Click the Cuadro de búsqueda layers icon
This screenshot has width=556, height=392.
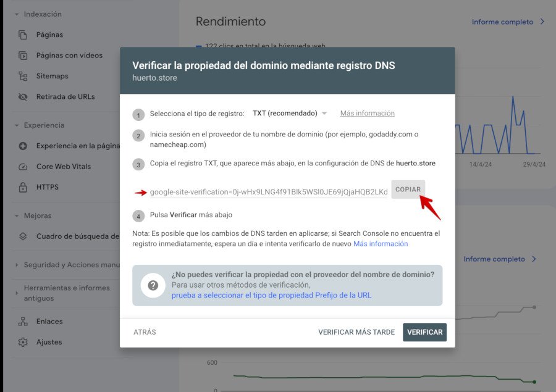click(x=23, y=236)
